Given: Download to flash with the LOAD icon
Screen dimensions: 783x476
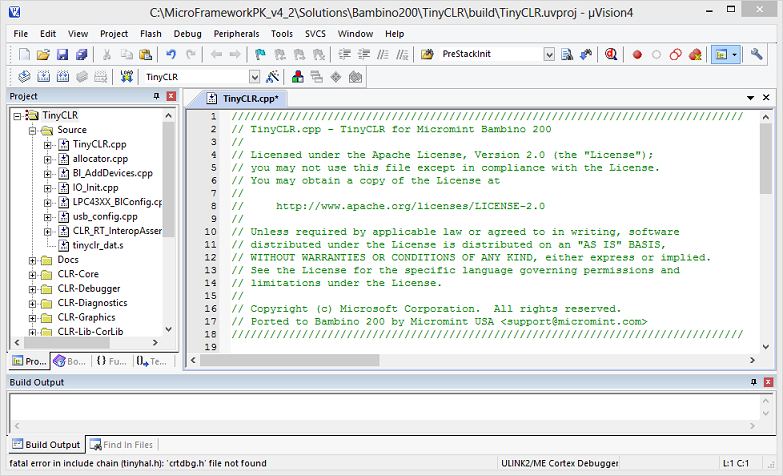Looking at the screenshot, I should point(126,76).
